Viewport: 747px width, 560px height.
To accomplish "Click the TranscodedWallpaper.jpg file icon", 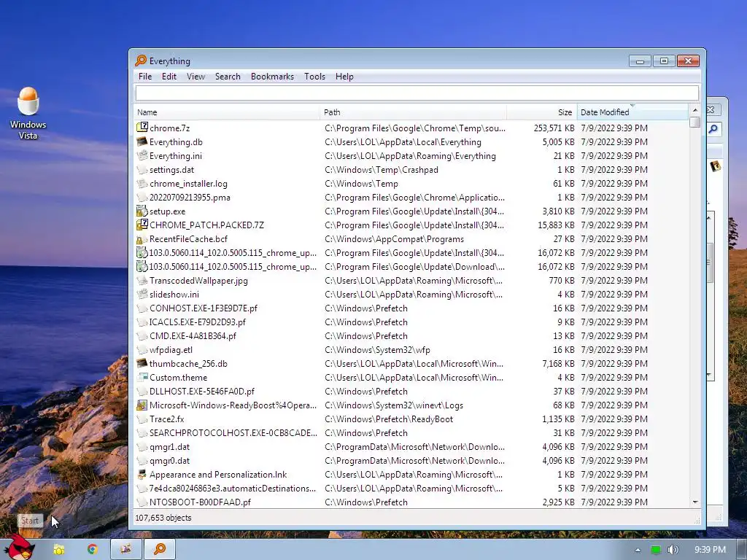I will click(142, 281).
